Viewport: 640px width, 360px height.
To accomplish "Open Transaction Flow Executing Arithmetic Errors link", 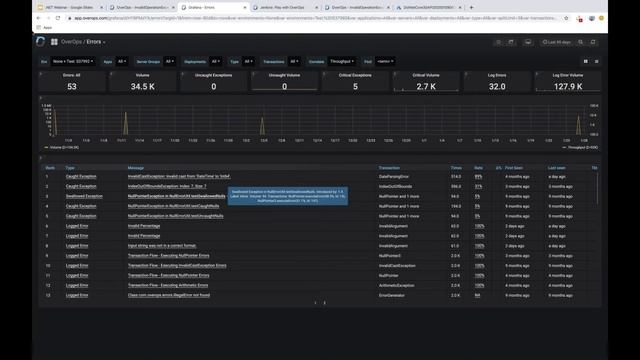I will 168,285.
